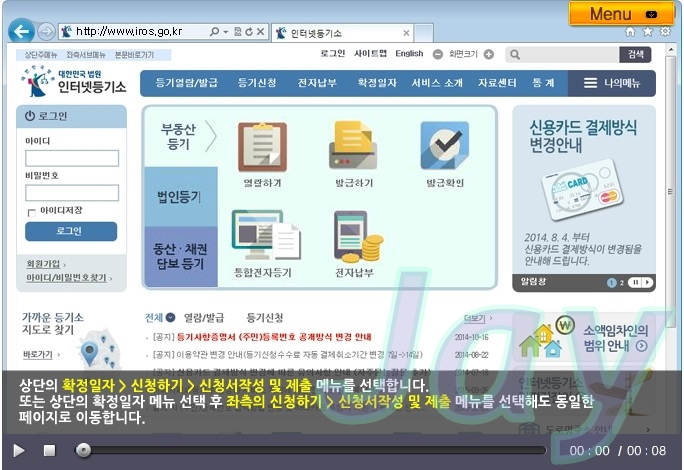Open 아이디/비밀번호찾기 link

point(66,278)
